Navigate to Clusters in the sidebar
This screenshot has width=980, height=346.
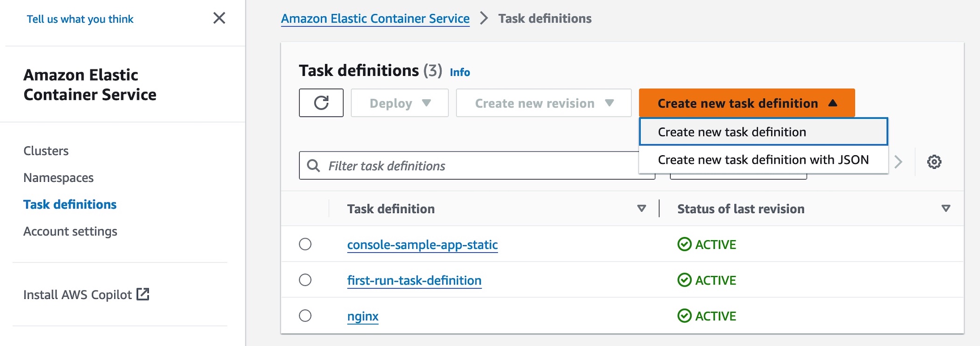tap(46, 151)
